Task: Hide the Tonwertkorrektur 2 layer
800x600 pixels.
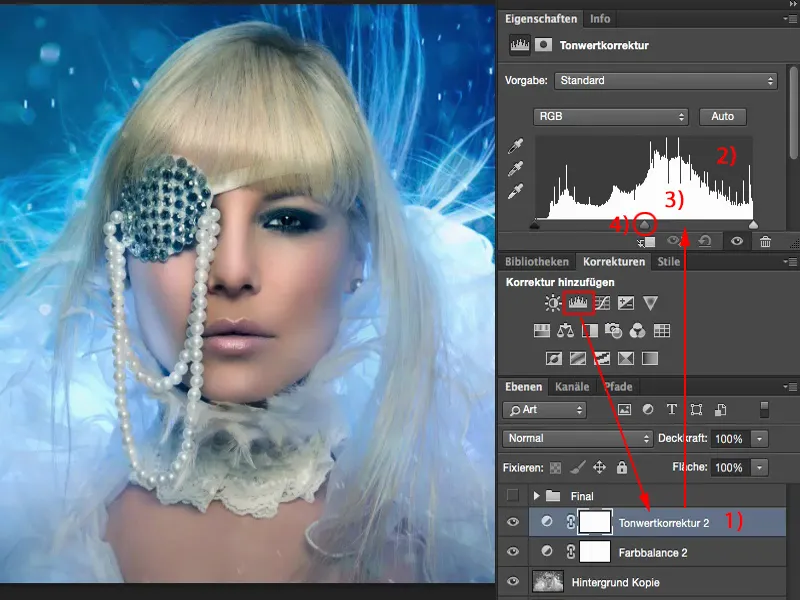Action: point(513,522)
